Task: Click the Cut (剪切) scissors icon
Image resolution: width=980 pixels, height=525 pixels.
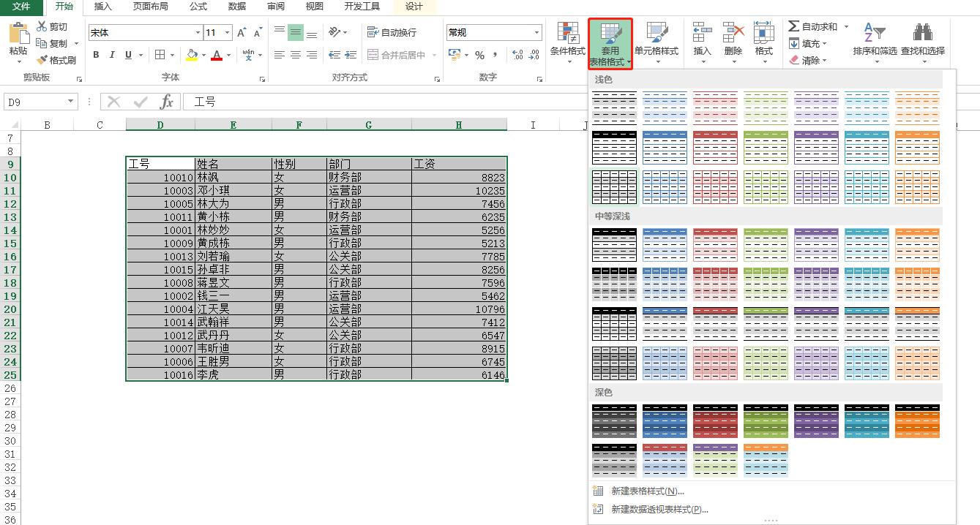Action: point(42,27)
